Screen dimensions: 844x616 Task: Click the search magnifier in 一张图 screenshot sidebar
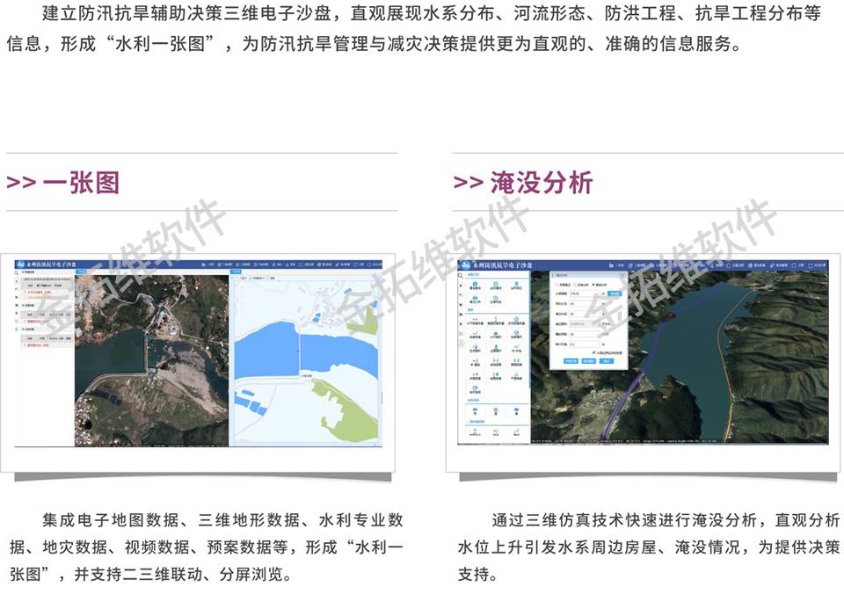tap(17, 273)
